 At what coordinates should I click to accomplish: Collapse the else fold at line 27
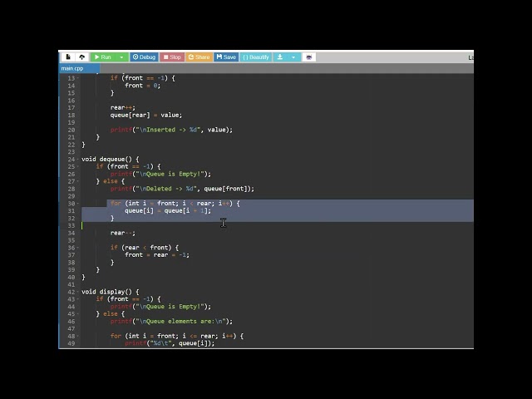[x=78, y=181]
